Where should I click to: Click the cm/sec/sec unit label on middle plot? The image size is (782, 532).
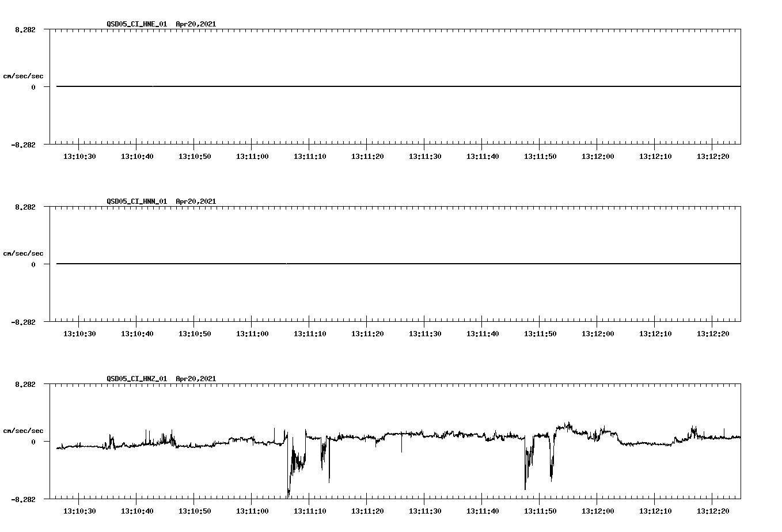point(24,253)
